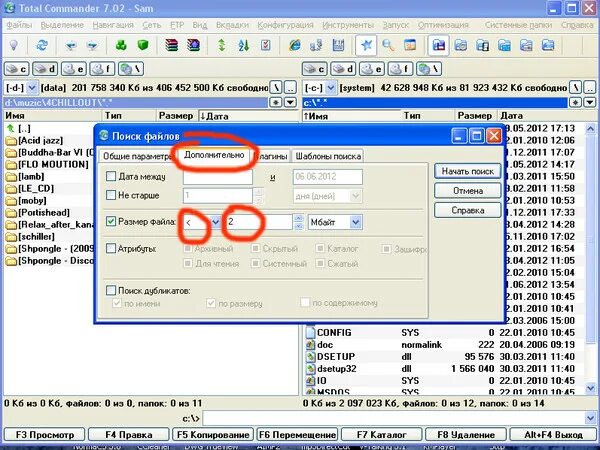
Task: Open the 'Конфигурация' menu
Action: click(285, 25)
